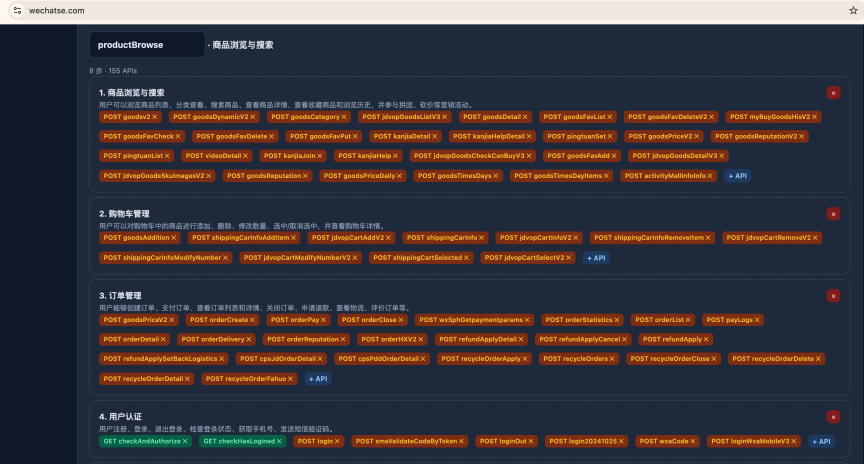
Task: Click the 1. 商品浏览与搜索 section heading
Action: 132,93
